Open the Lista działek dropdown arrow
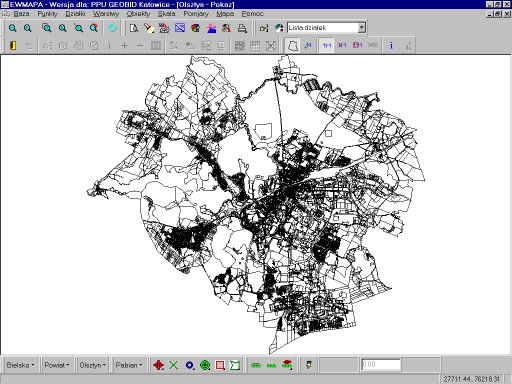512x384 pixels. 362,28
